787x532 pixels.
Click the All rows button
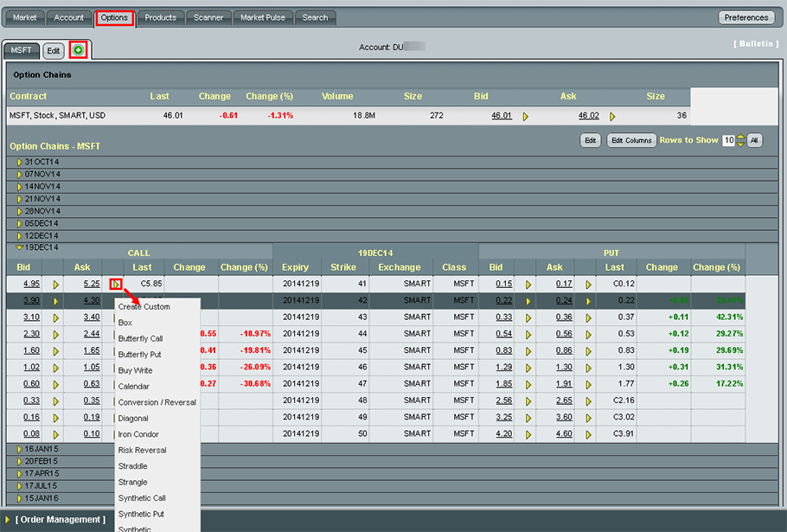[x=754, y=140]
